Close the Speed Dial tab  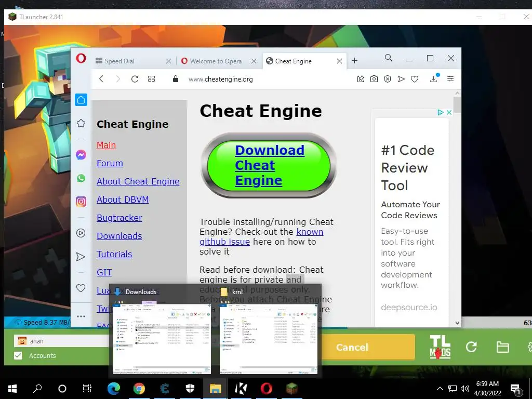click(x=169, y=61)
